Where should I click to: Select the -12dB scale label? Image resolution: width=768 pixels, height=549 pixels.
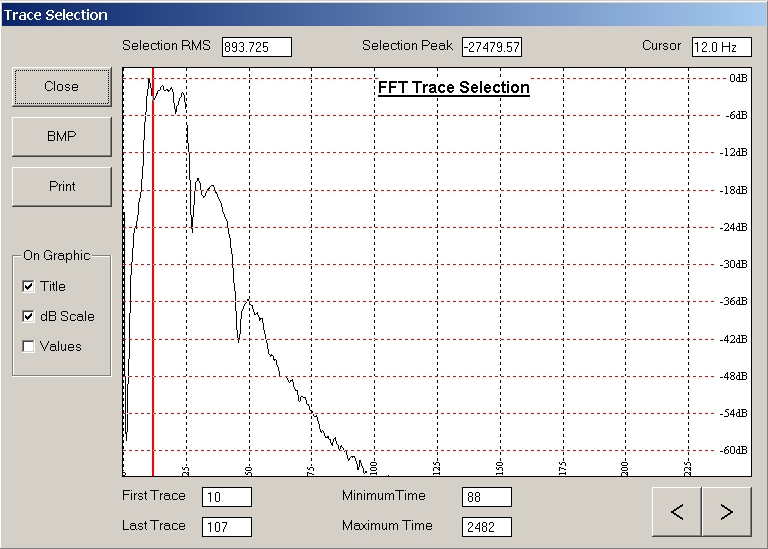[x=734, y=153]
